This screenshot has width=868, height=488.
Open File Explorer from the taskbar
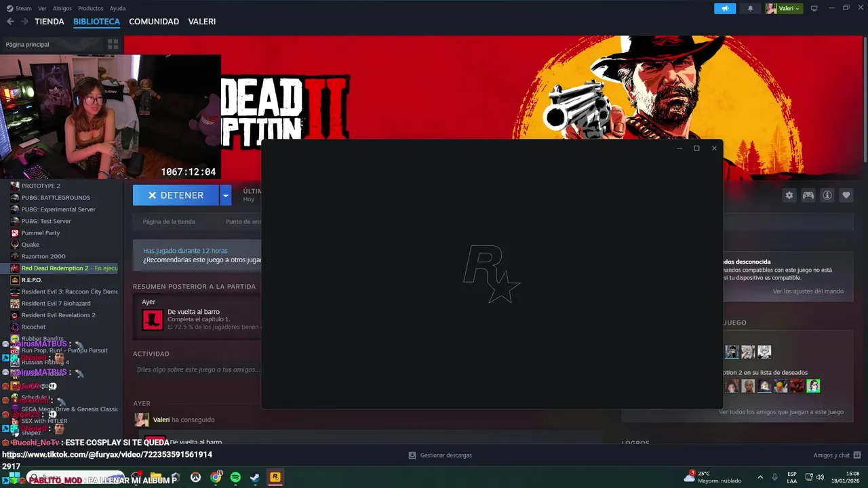(156, 477)
